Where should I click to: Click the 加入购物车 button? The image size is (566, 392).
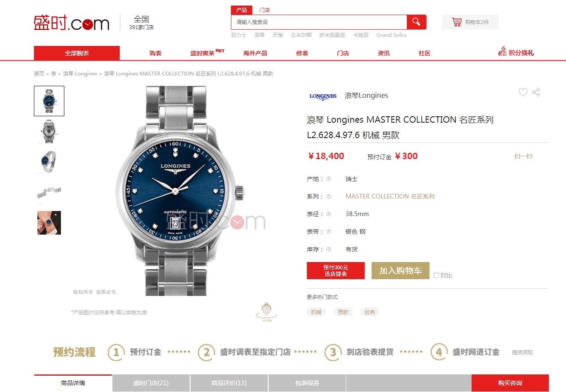tap(400, 271)
